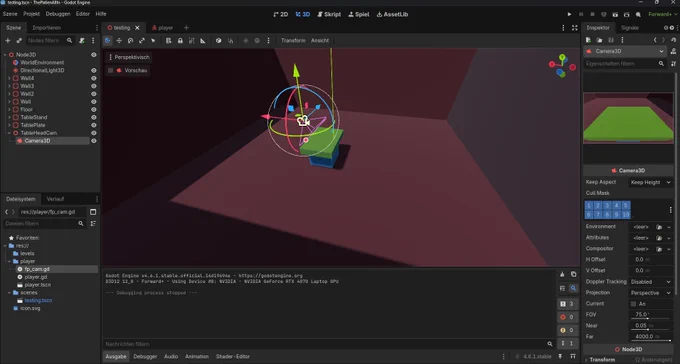Add a new node with the plus icon

tap(7, 40)
